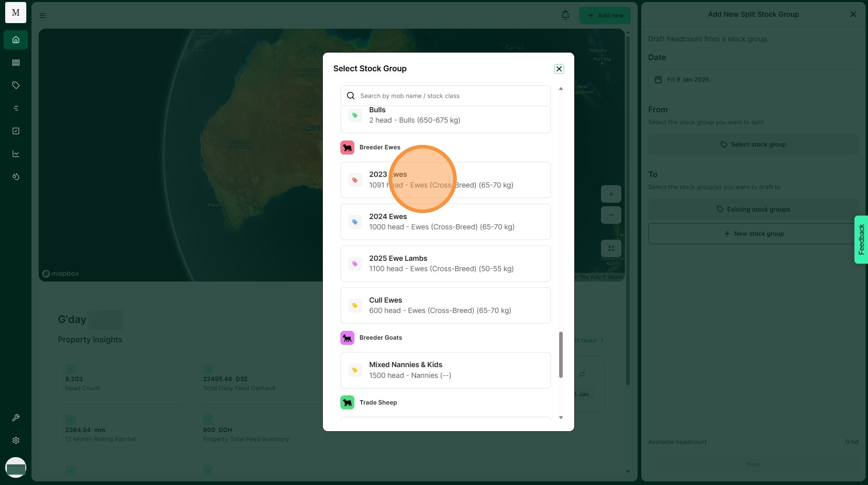Open the analytics chart sidebar icon
This screenshot has width=868, height=485.
(16, 154)
